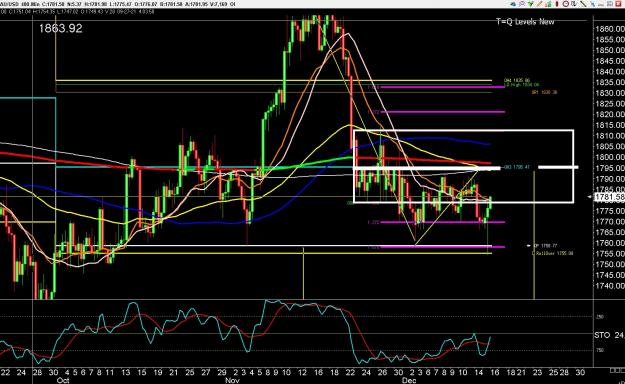Click the OHLC bar info line below title
This screenshot has width=625, height=384.
78,12
